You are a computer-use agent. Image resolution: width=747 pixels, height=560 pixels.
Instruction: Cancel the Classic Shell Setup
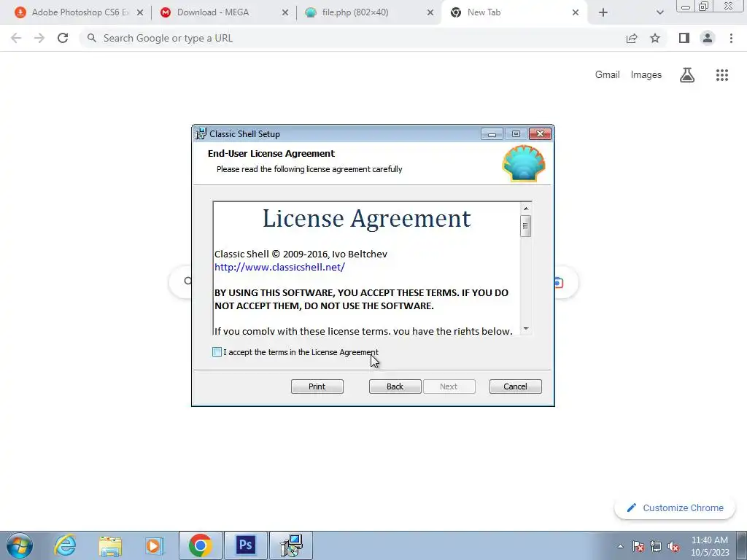pos(516,386)
